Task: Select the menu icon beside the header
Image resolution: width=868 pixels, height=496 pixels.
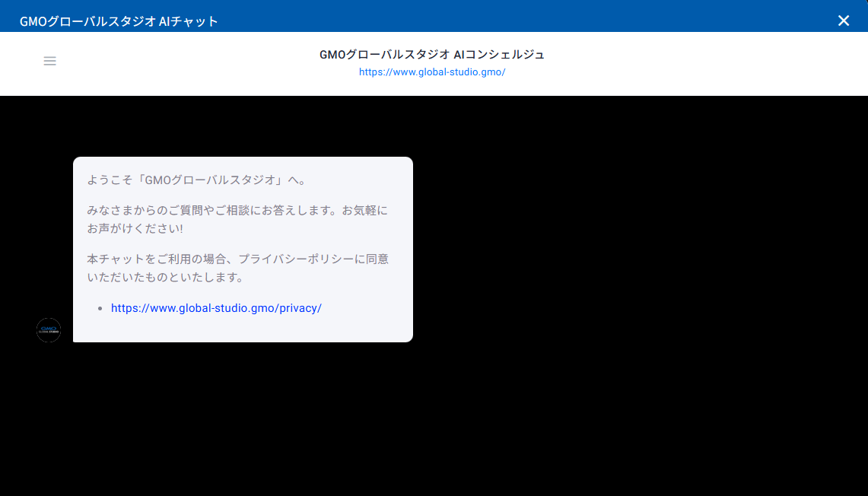Action: 49,61
